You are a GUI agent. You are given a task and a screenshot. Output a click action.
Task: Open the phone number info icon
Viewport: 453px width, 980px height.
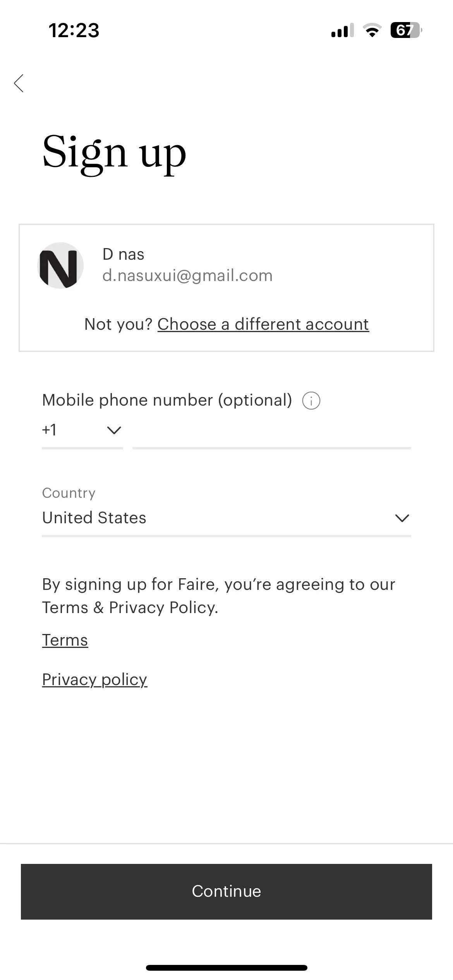point(311,401)
